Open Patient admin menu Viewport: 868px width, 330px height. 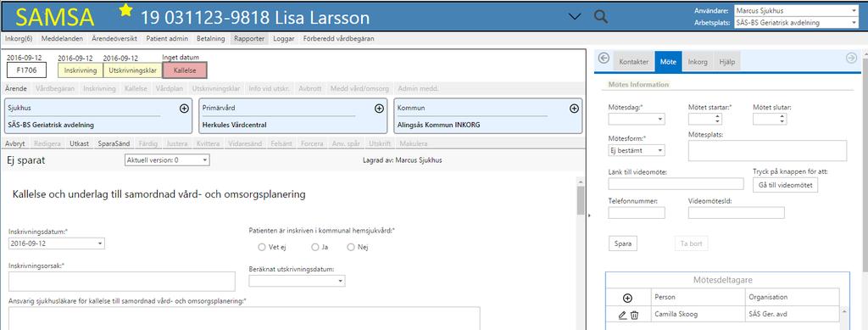[167, 39]
